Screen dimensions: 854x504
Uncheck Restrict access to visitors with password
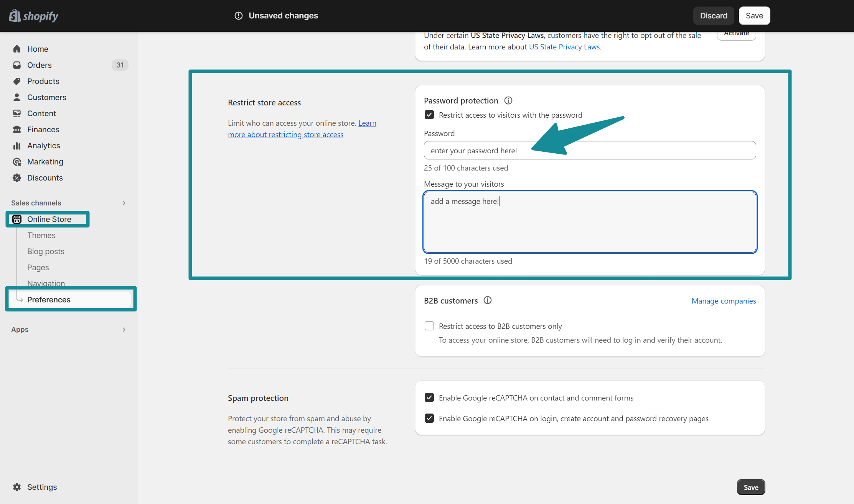(x=429, y=114)
